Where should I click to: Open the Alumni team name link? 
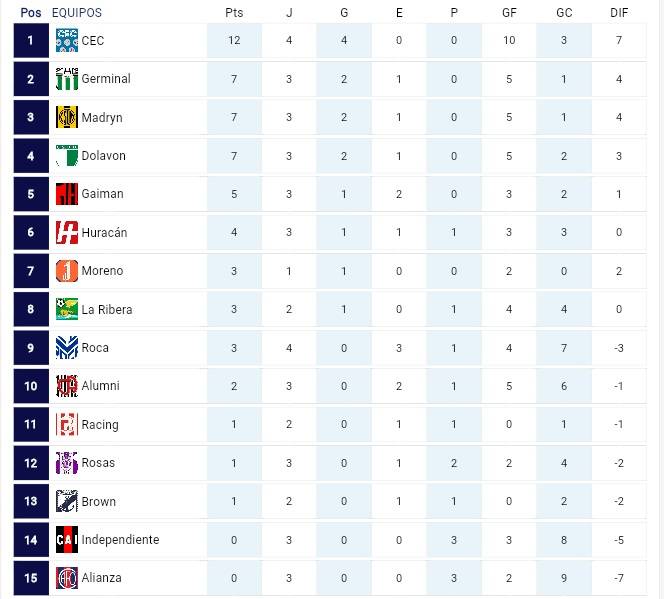[100, 386]
